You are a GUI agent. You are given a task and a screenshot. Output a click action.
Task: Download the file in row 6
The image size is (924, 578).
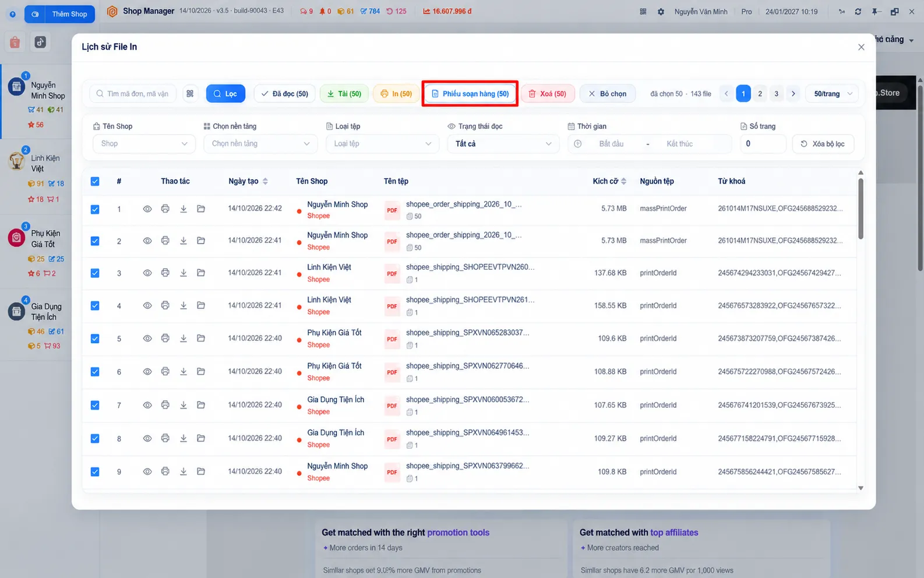coord(184,372)
